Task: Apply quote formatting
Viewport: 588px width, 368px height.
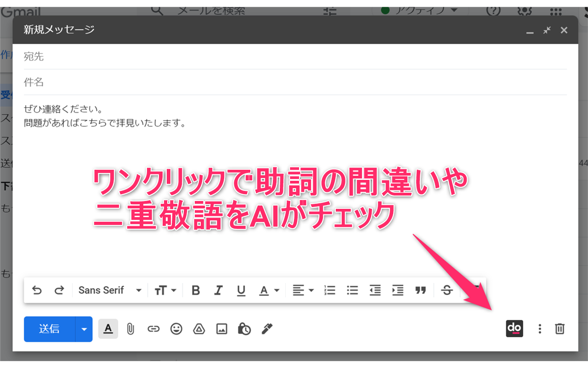Action: (421, 290)
